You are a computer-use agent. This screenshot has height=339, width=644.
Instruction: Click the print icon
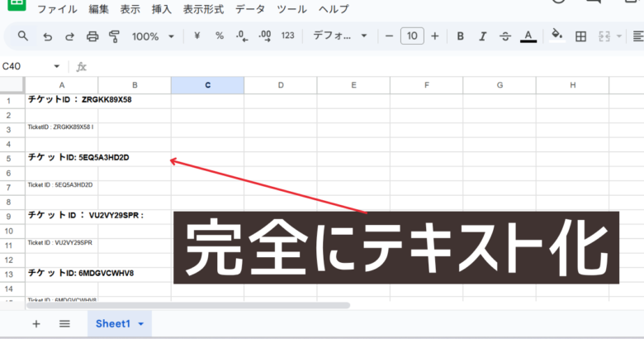(92, 36)
